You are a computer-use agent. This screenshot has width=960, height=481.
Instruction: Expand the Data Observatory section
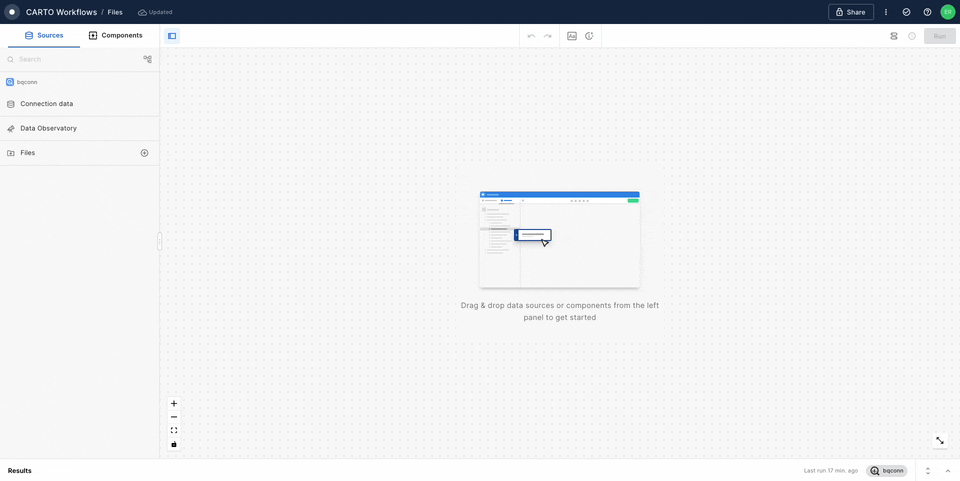pos(48,128)
